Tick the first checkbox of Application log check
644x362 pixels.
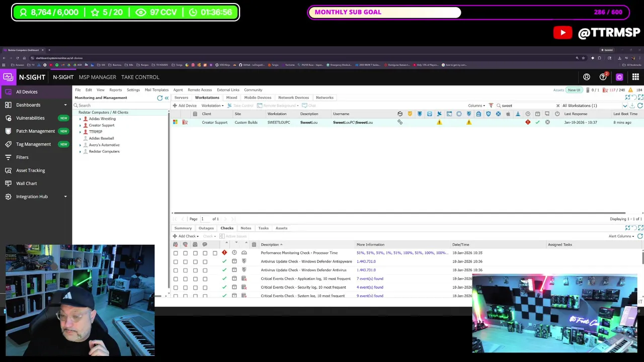point(176,279)
